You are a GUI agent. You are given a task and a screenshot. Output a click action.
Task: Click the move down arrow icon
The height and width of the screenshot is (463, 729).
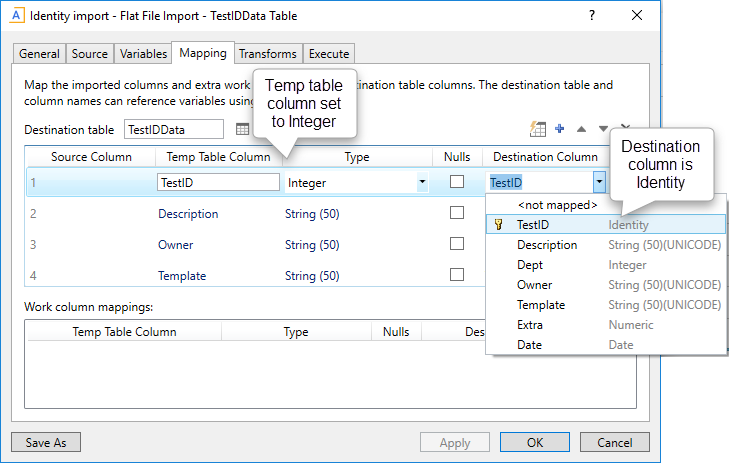coord(602,129)
